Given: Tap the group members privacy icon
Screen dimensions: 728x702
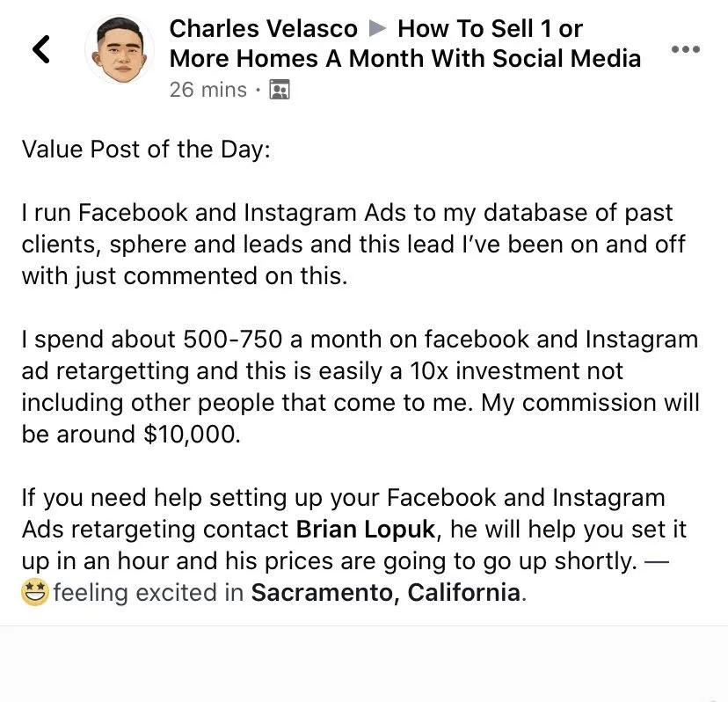Looking at the screenshot, I should 280,90.
